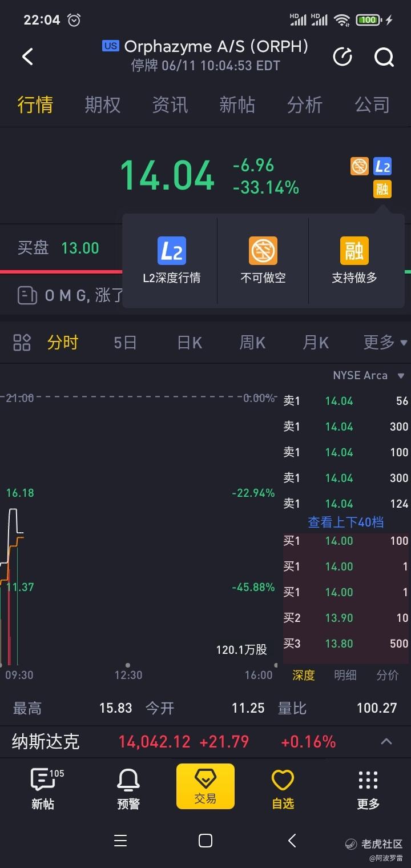411x868 pixels.
Task: Tap 买盘 13.00 quote
Action: tap(58, 248)
